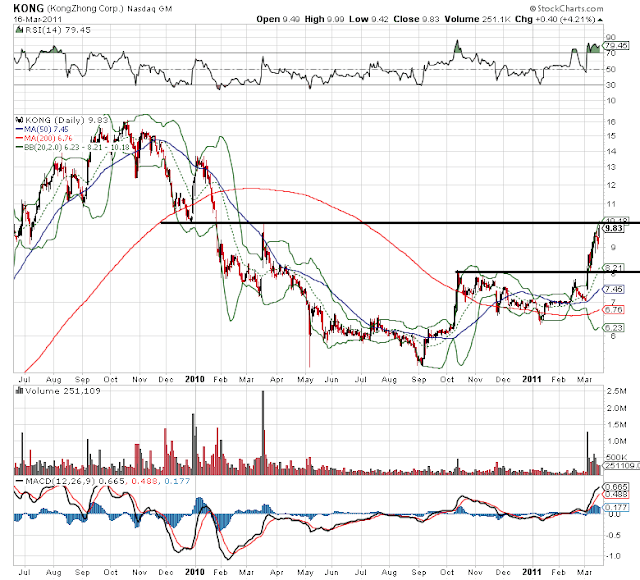Viewport: 640px width, 580px height.
Task: Click the 'Nasdaq GM' exchange label
Action: (x=150, y=9)
